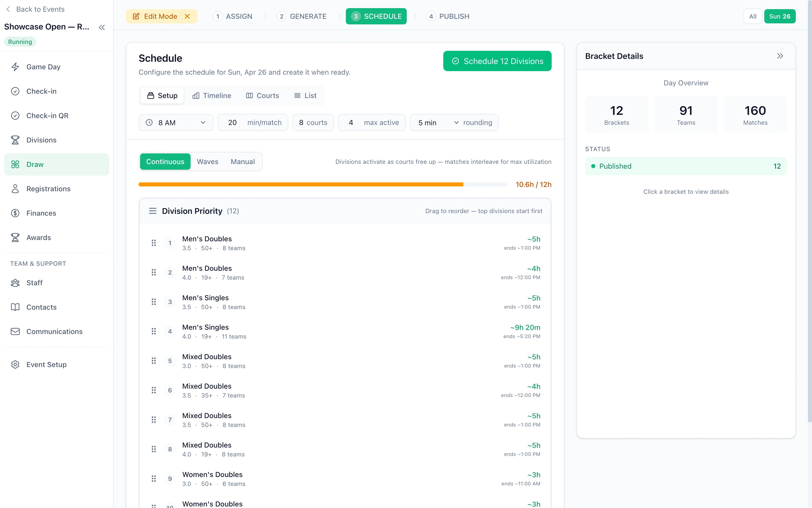Viewport: 812px width, 508px height.
Task: Go back to Events
Action: click(36, 9)
